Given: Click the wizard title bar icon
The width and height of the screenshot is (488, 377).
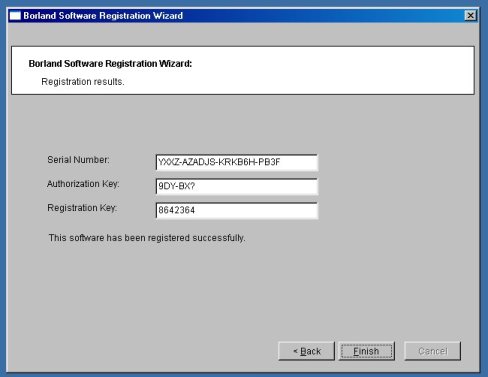Looking at the screenshot, I should pos(15,16).
